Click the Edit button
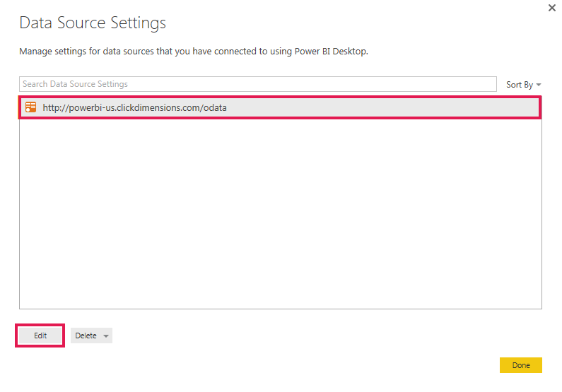Viewport: 562px width, 392px height. [x=40, y=335]
